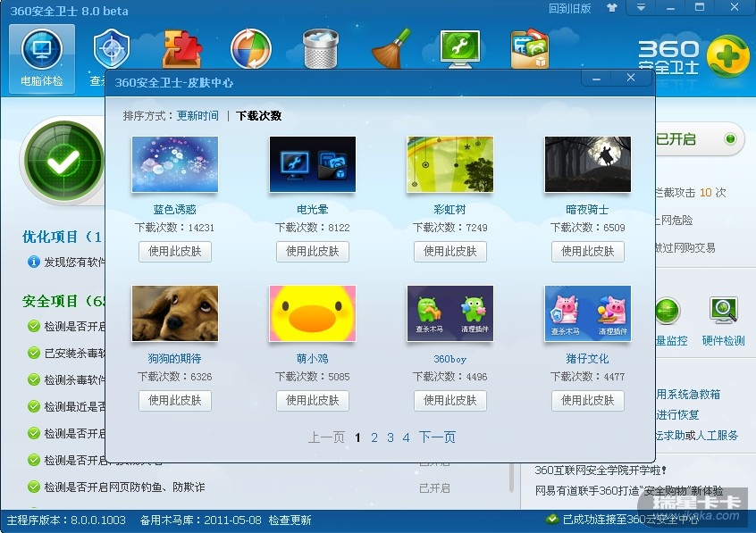Viewport: 756px width, 533px height.
Task: Click the main list vertical scrollbar
Action: coord(510,479)
